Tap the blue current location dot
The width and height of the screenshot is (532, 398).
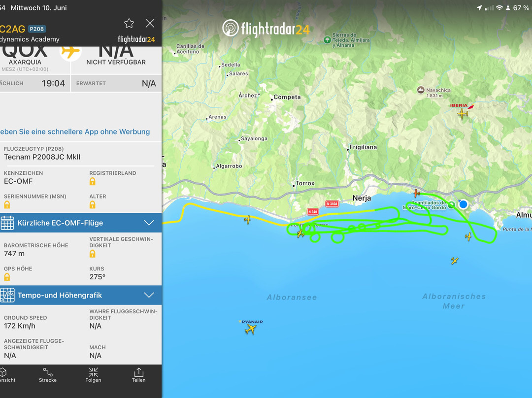[x=463, y=204]
